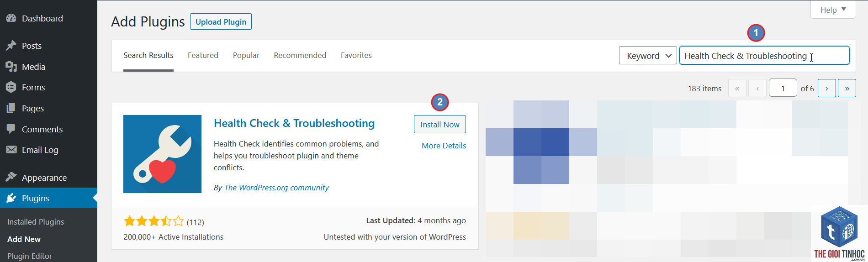Switch to the Popular tab
868x262 pixels.
pyautogui.click(x=246, y=55)
